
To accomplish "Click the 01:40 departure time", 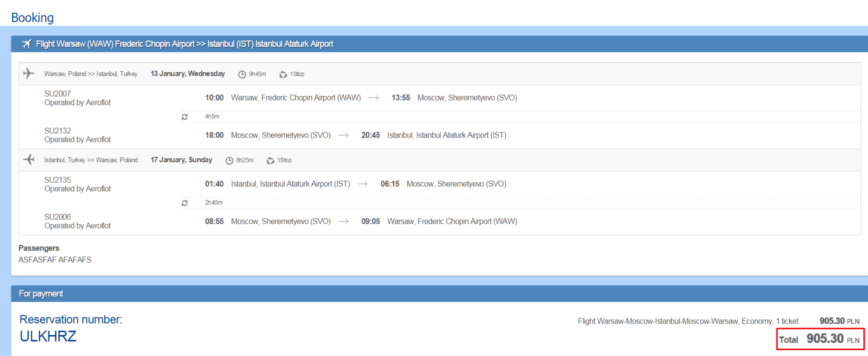I will click(x=214, y=184).
